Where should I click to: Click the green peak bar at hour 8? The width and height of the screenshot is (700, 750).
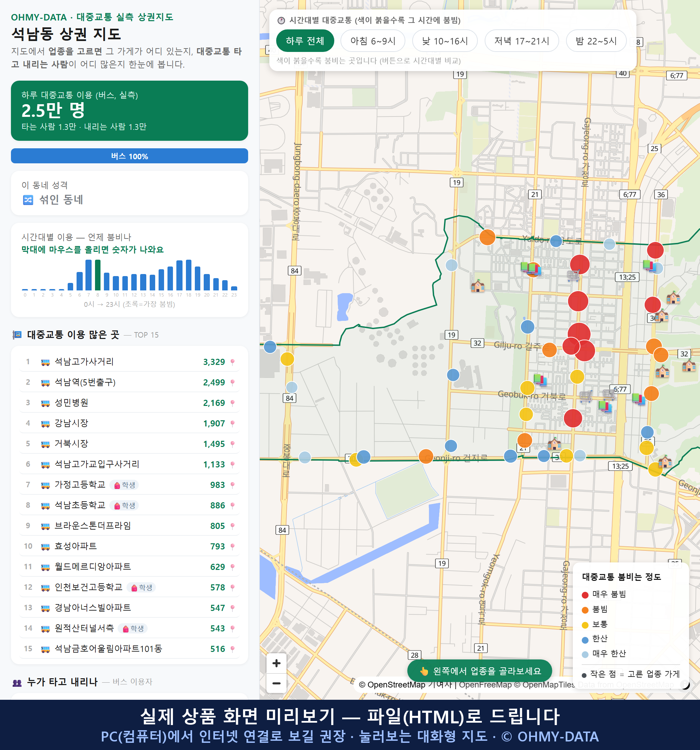point(98,275)
